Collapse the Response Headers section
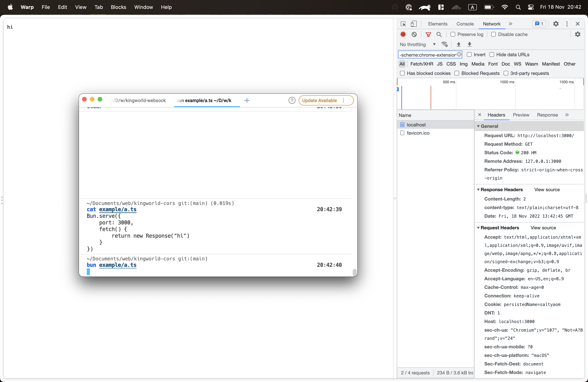588x382 pixels. [x=478, y=190]
